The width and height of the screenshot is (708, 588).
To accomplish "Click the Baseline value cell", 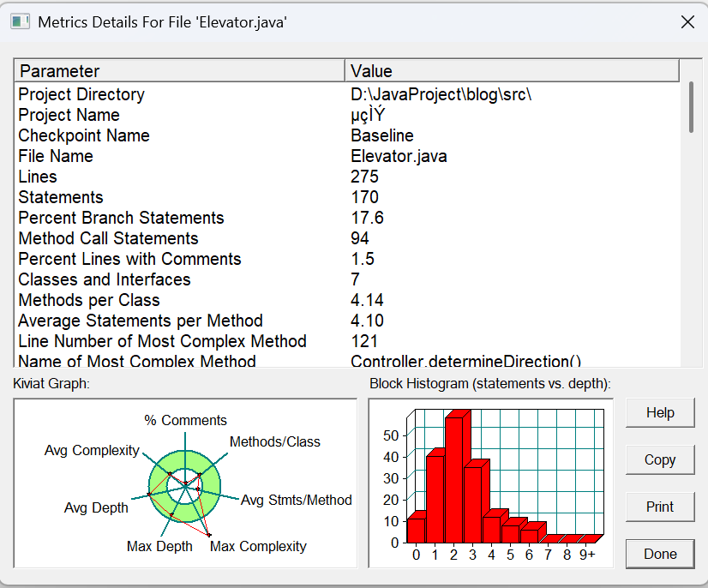I will coord(382,135).
